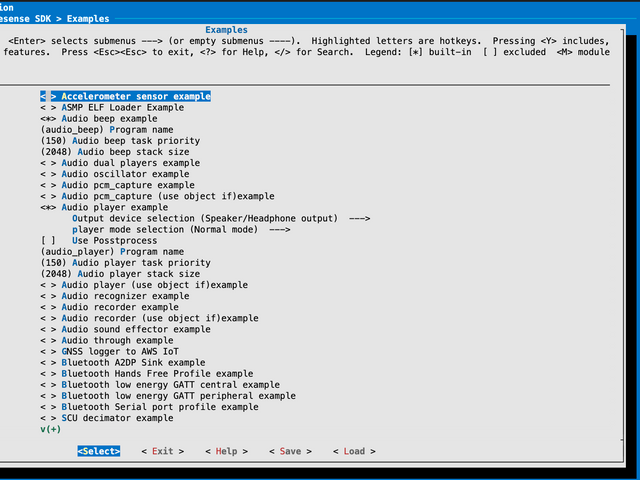Enable Bluetooth A2DP Sink example
Screen dimensions: 640x480
click(x=122, y=362)
